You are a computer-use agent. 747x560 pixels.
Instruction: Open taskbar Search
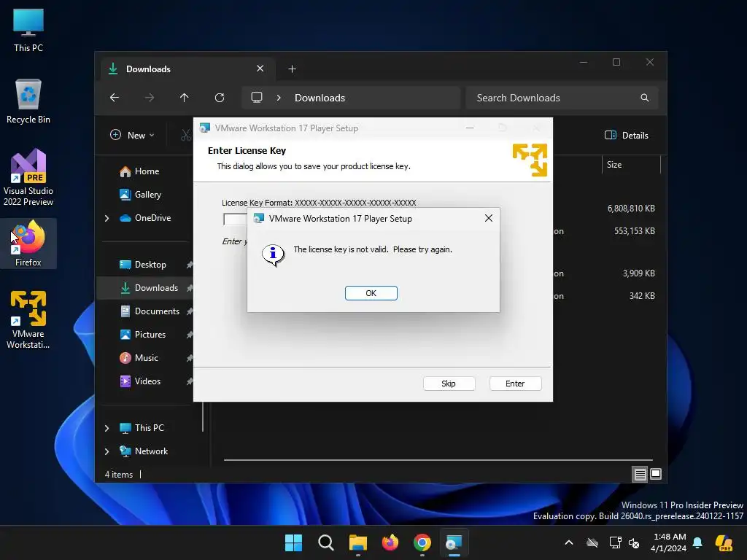click(326, 542)
